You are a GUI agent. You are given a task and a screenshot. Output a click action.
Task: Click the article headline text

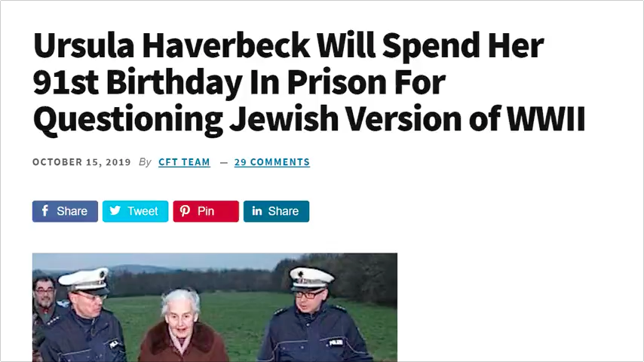tap(309, 82)
